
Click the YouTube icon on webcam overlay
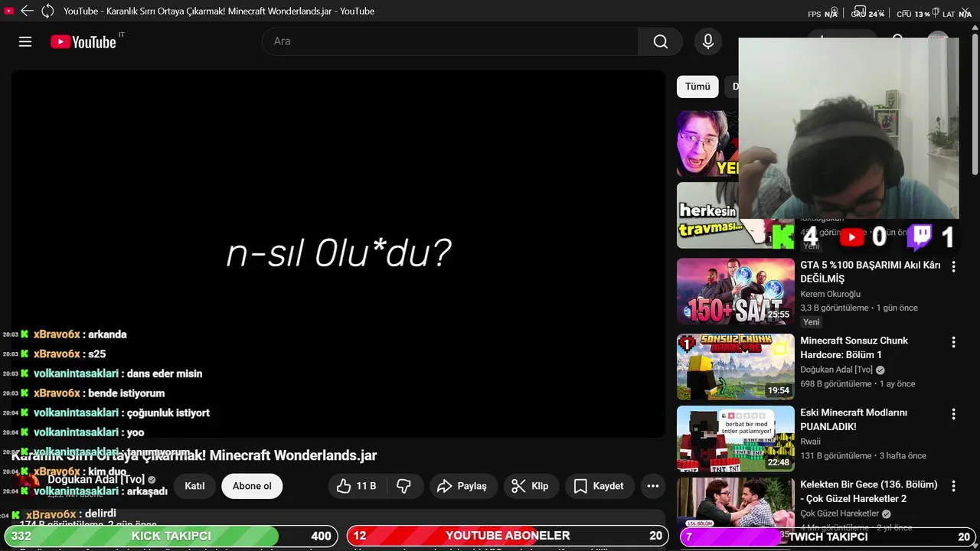851,237
